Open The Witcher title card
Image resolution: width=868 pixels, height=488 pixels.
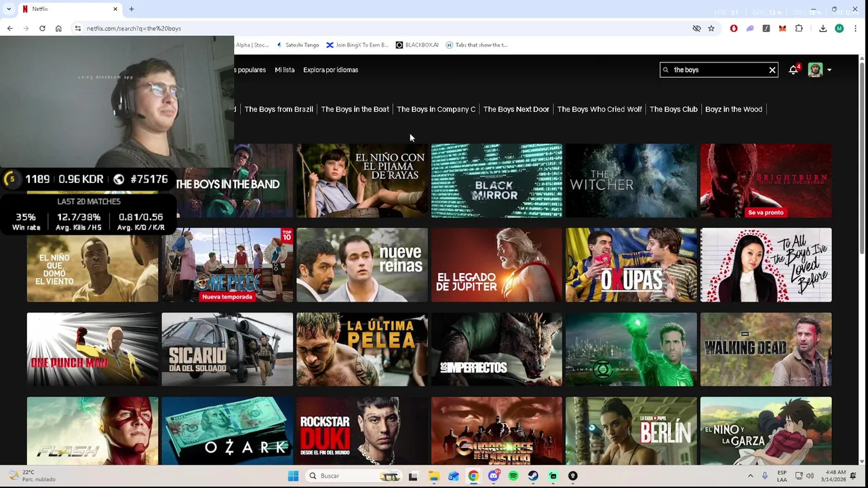pos(631,181)
